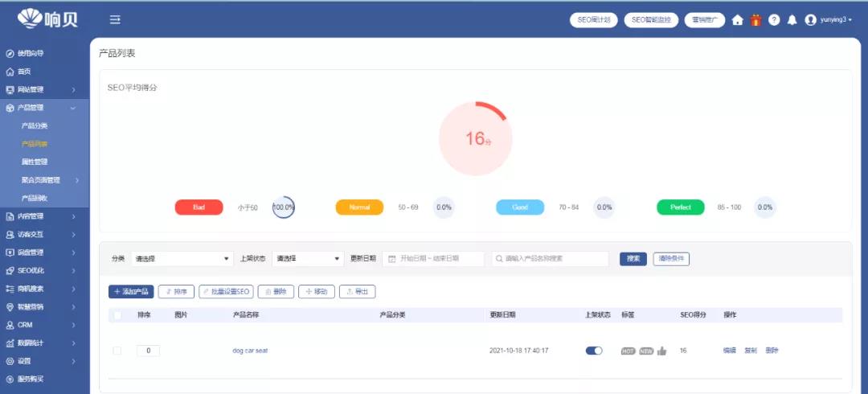Click the red Bad score label
The image size is (868, 394).
pyautogui.click(x=199, y=207)
